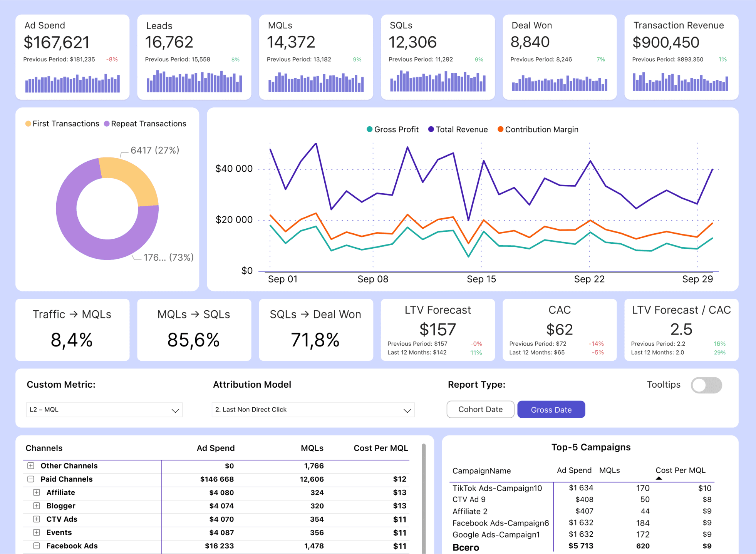Click the Deal Won sparkline chart
The image size is (756, 554).
coord(560,83)
